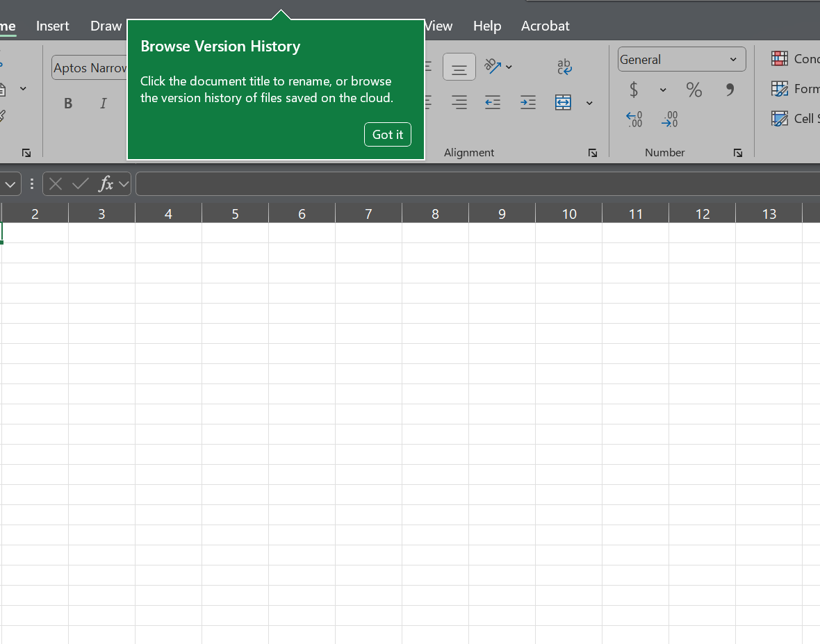Click Enter checkmark in formula bar
The height and width of the screenshot is (644, 820).
point(80,184)
